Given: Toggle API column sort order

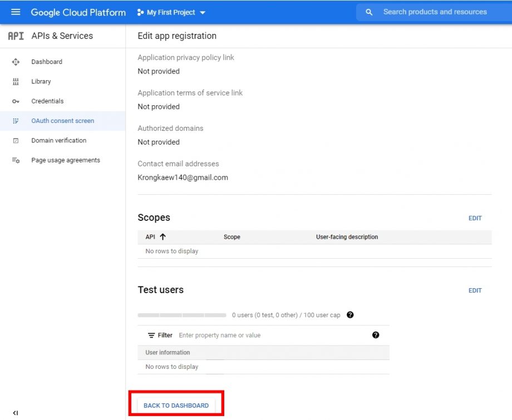Looking at the screenshot, I should point(161,236).
